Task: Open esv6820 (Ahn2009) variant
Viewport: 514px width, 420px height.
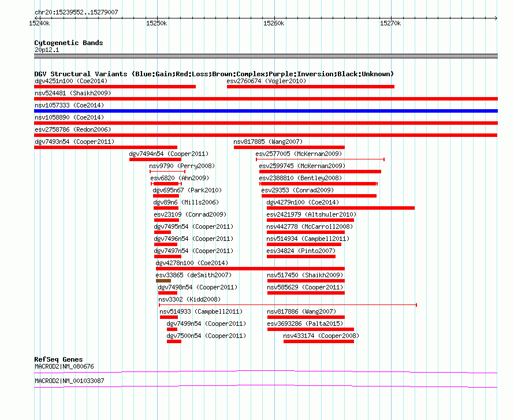Action: [x=180, y=178]
